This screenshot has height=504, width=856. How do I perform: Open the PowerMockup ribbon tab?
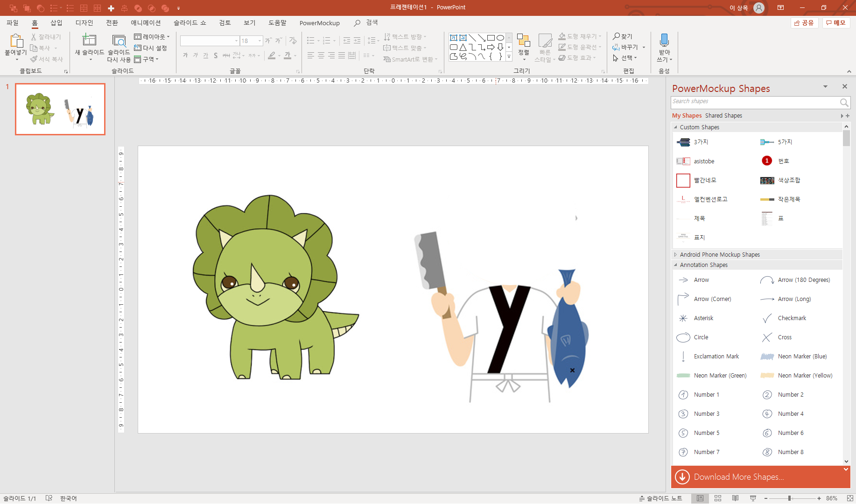320,23
